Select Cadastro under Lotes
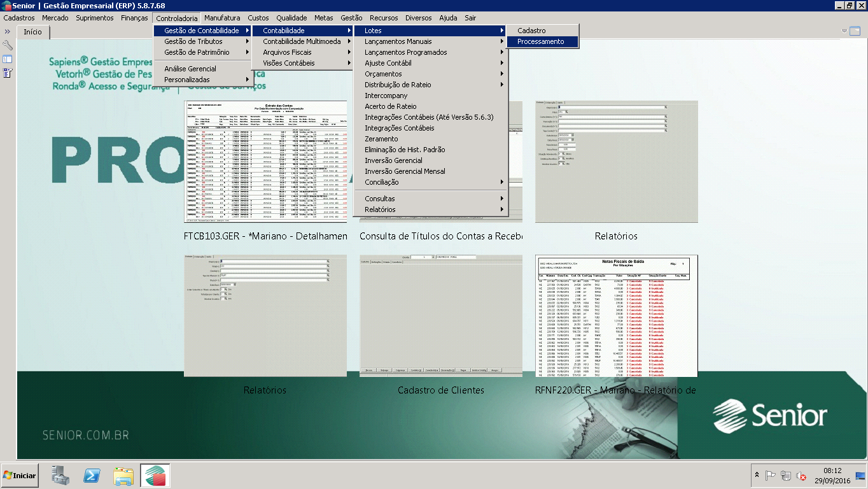Screen dimensions: 868x489 543,31
